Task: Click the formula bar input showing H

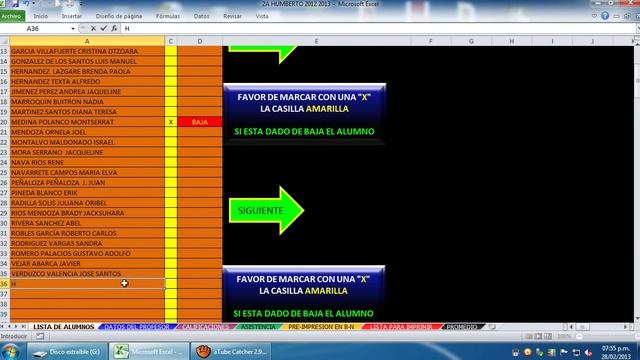Action: tap(378, 29)
